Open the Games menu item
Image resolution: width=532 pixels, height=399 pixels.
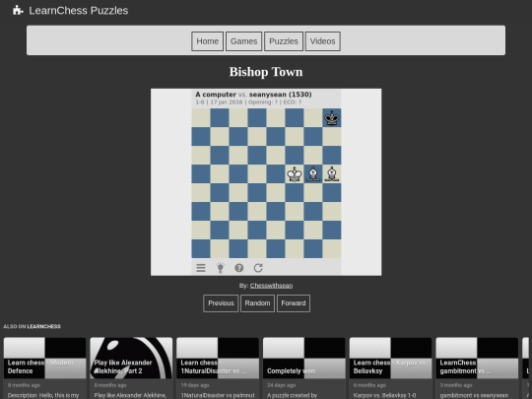(x=243, y=41)
